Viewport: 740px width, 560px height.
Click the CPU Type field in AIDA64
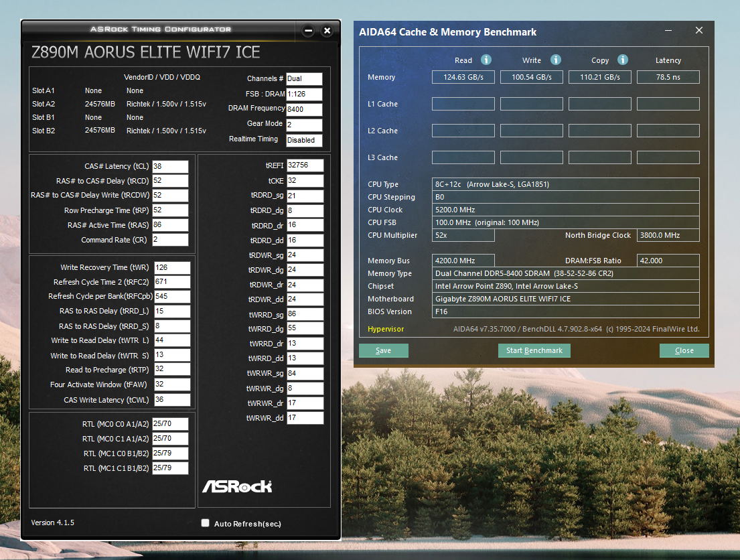click(x=565, y=184)
